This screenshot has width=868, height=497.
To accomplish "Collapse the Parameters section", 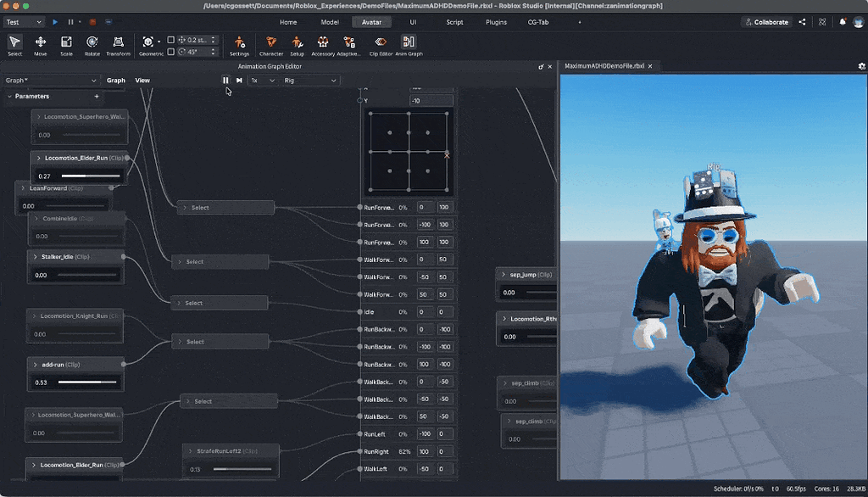I will [9, 97].
